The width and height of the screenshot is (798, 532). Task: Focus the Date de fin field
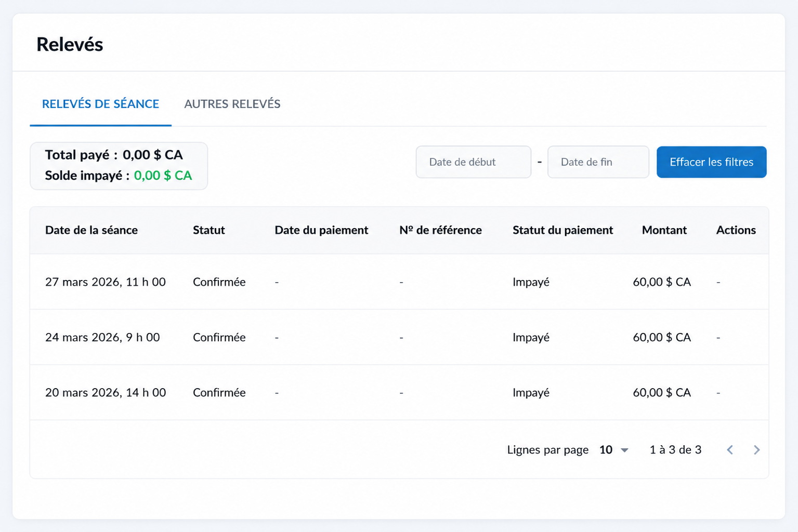tap(598, 162)
